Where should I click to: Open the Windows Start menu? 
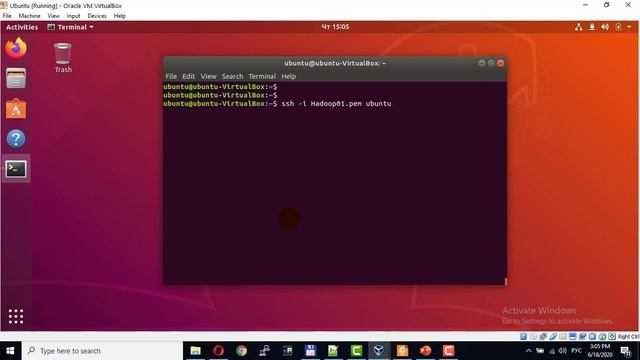pyautogui.click(x=11, y=351)
